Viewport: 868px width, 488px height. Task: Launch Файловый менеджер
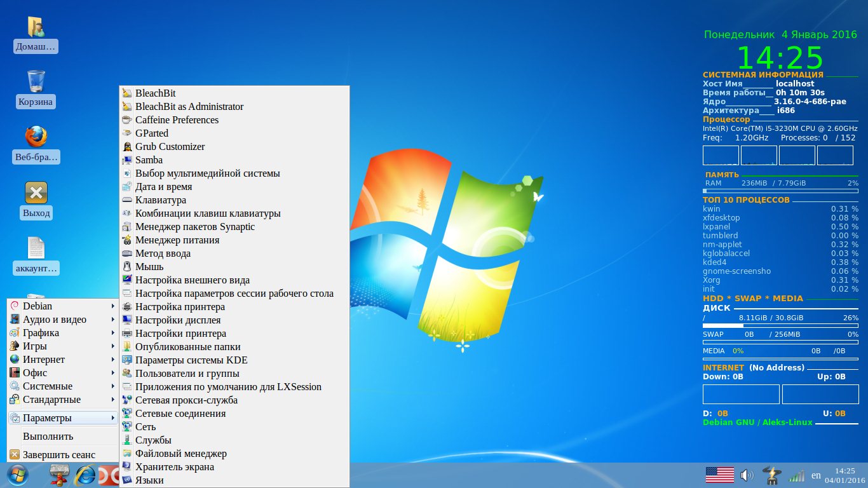tap(234, 453)
